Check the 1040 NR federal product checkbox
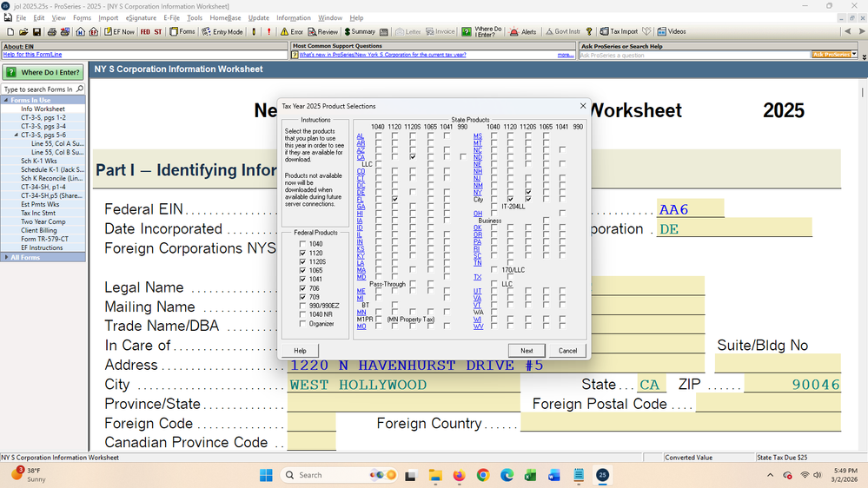 tap(302, 314)
